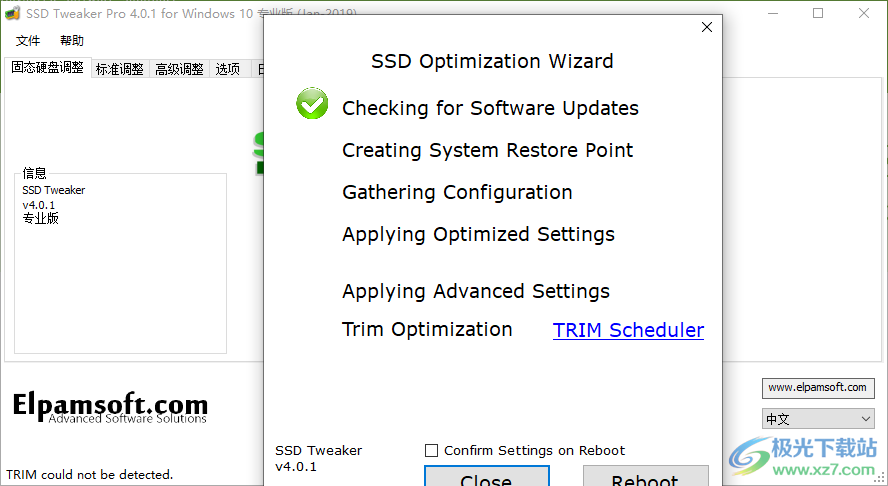Maximize the SSD Tweaker Pro main window
Screen dimensions: 888x486
click(x=818, y=13)
